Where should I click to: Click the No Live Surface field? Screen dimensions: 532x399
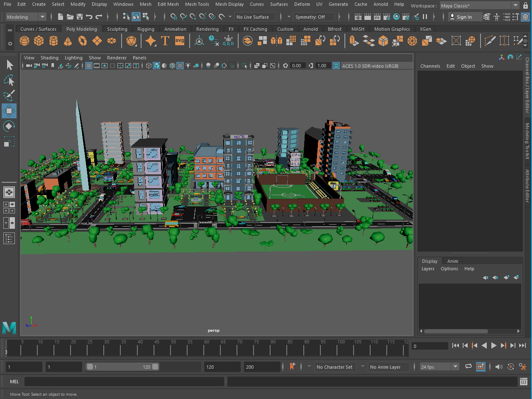point(253,17)
